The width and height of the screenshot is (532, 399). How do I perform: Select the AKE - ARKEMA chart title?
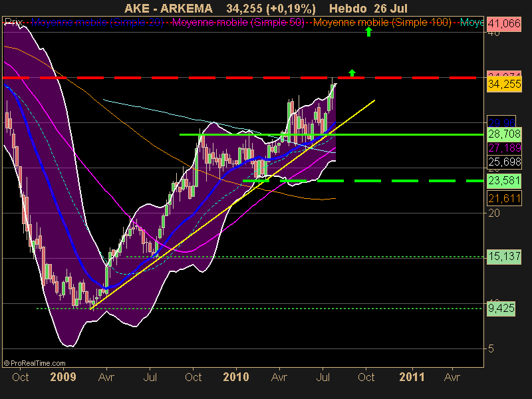pos(168,8)
